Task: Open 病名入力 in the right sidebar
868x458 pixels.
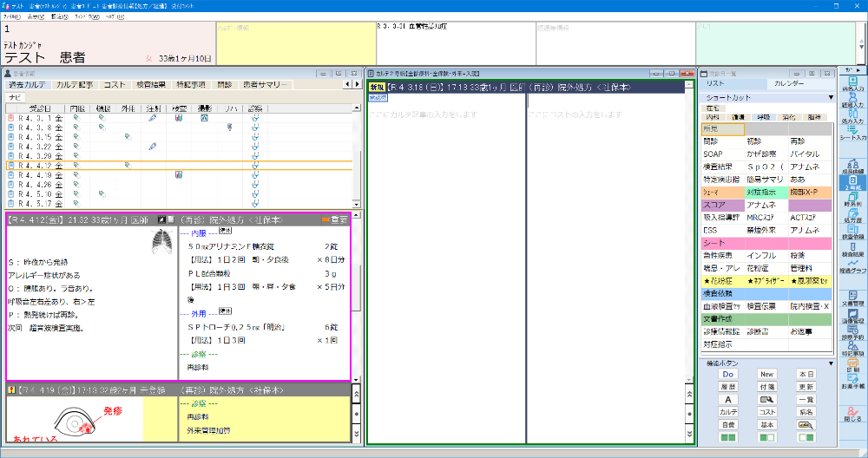Action: (853, 83)
